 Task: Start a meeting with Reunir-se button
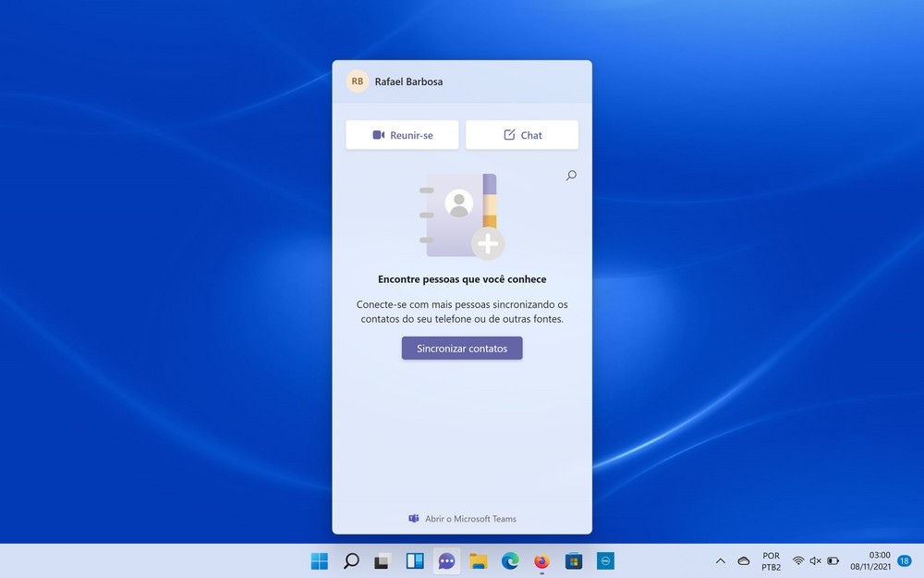403,135
